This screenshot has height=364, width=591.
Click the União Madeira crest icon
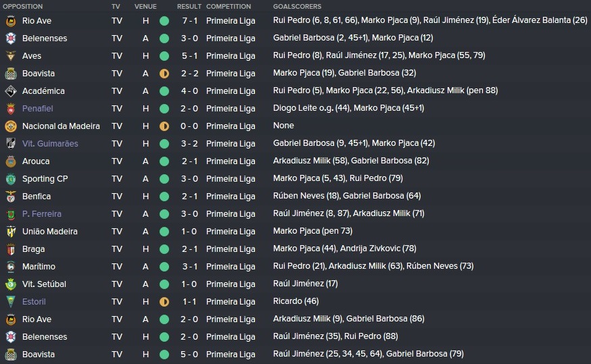point(11,232)
